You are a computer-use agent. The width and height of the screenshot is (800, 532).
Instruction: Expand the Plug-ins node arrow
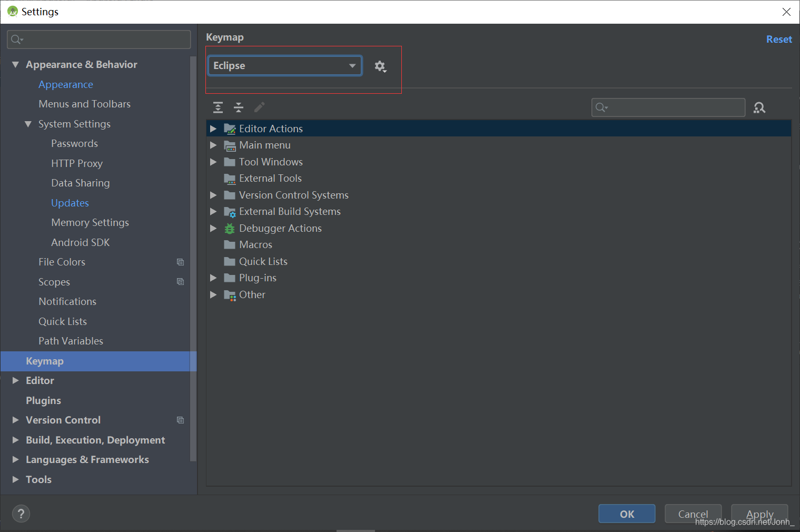(213, 278)
